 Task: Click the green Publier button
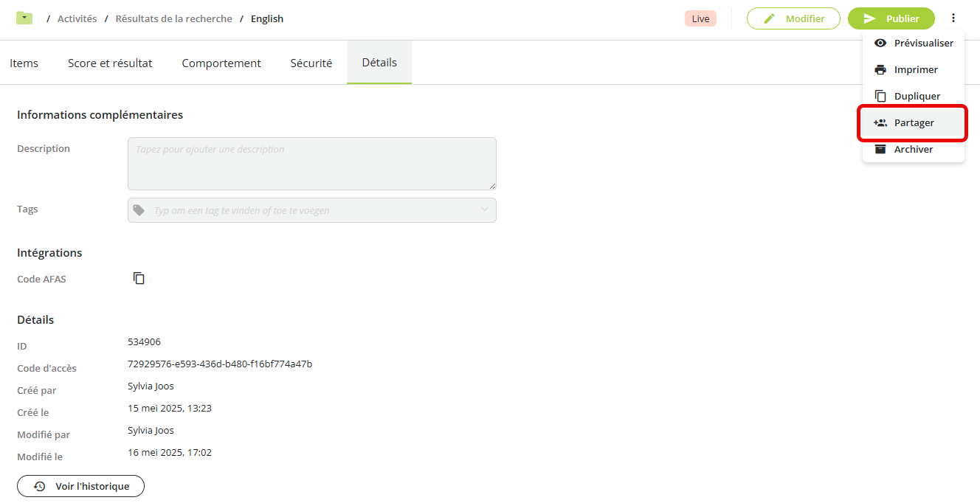coord(891,18)
